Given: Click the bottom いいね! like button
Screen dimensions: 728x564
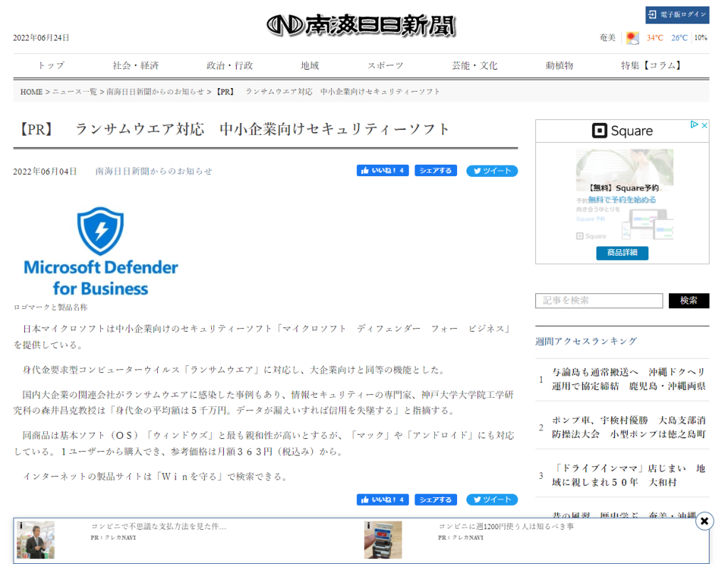Looking at the screenshot, I should pyautogui.click(x=382, y=499).
